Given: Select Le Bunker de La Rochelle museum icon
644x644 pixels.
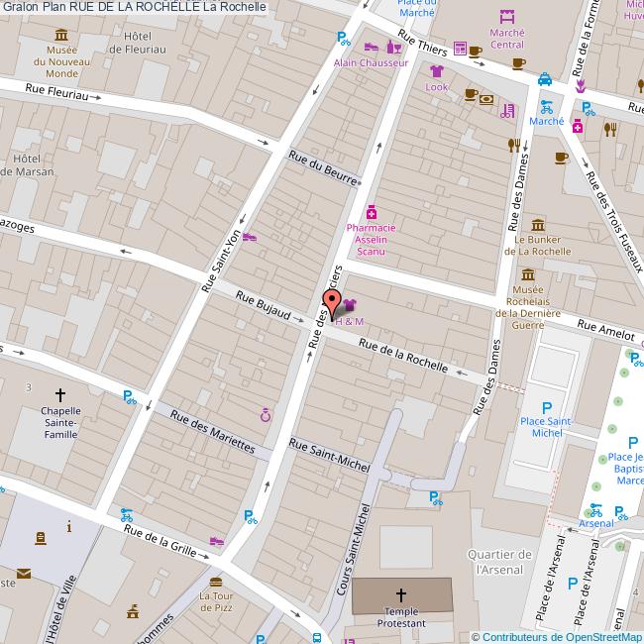Looking at the screenshot, I should [x=537, y=225].
